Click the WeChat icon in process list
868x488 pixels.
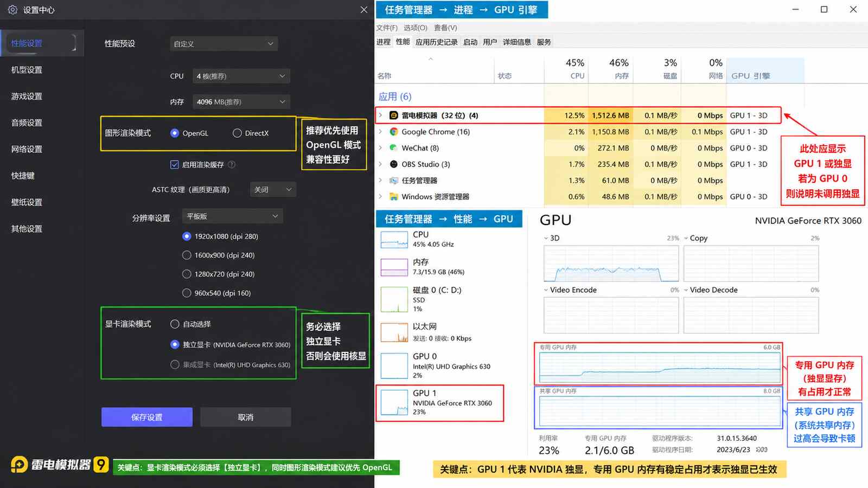point(394,148)
